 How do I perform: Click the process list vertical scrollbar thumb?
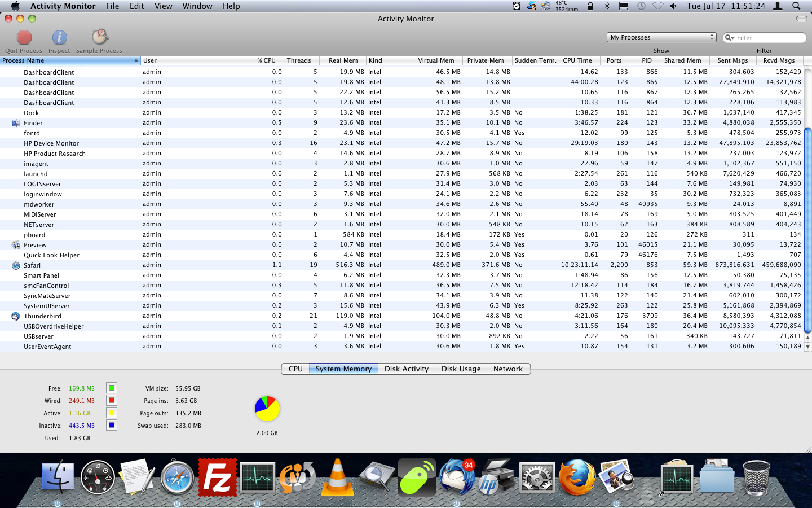(x=807, y=230)
